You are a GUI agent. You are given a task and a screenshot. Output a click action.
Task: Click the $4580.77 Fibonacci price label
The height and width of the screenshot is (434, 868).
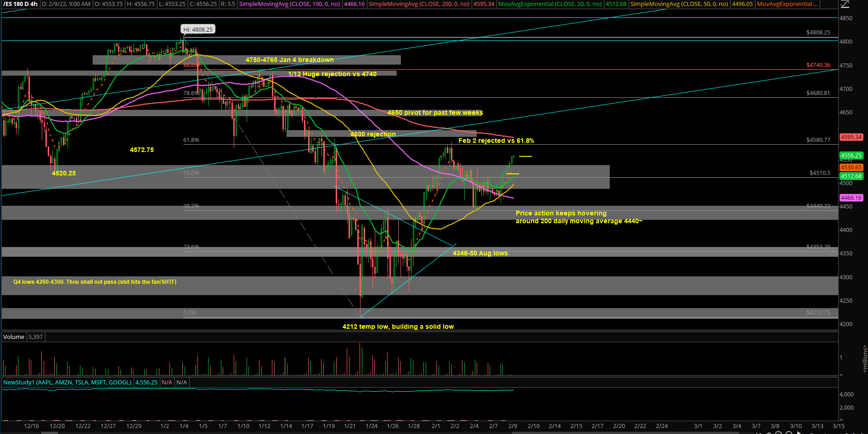click(818, 140)
